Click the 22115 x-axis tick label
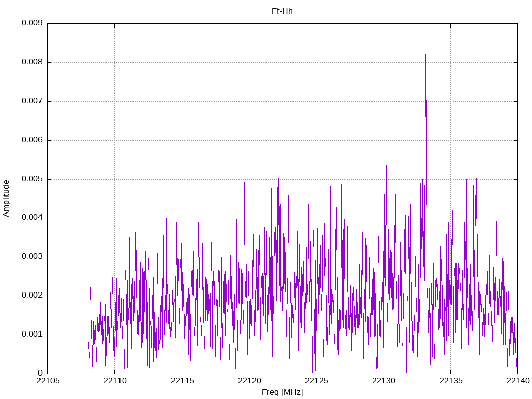Screen dimensions: 532x399 coord(182,381)
